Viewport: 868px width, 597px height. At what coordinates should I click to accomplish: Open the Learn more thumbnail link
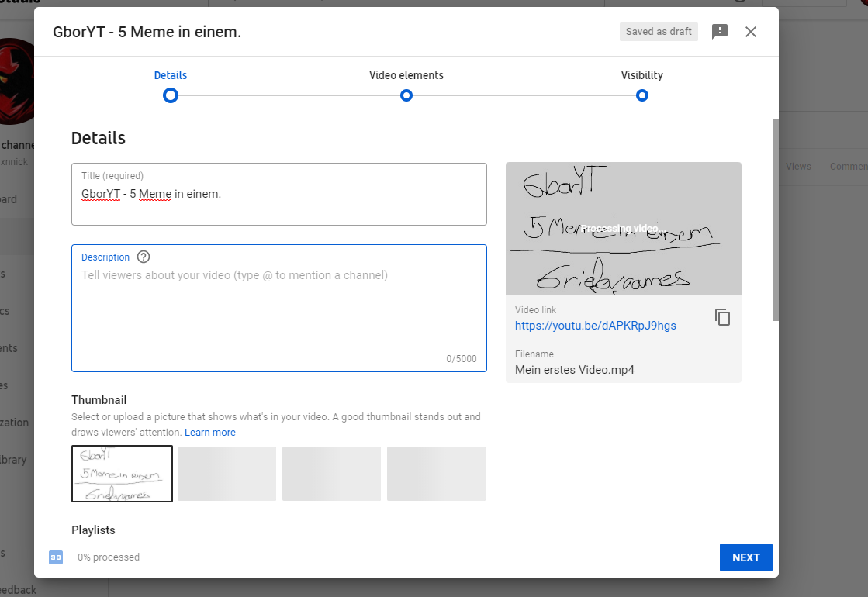[x=209, y=432]
